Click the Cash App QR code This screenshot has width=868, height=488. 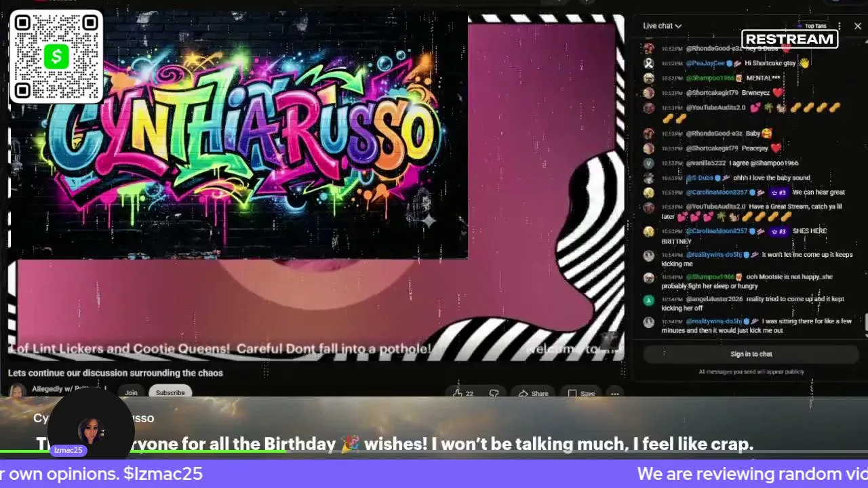pos(56,57)
